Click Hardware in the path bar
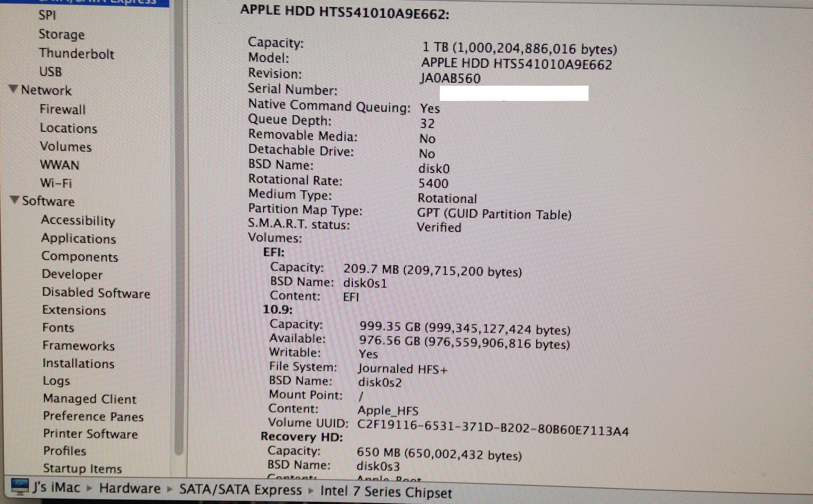 [x=130, y=488]
